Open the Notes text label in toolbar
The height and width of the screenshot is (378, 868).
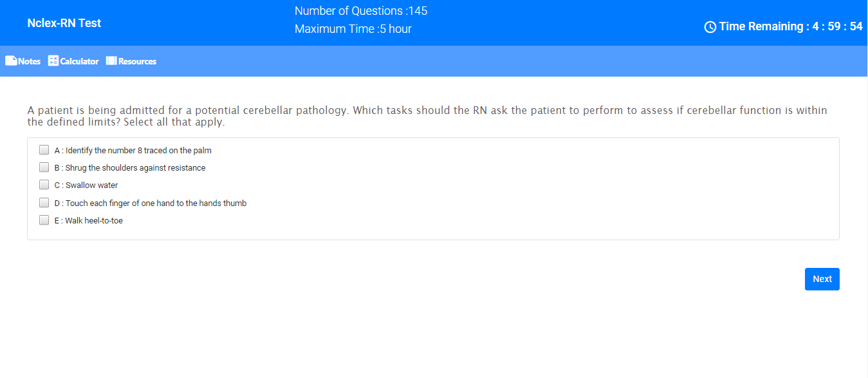pos(30,62)
